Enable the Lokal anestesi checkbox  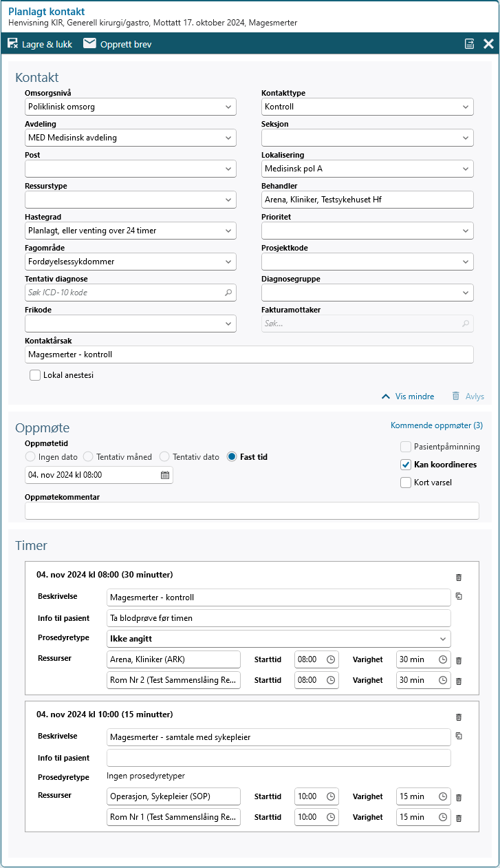[x=35, y=374]
